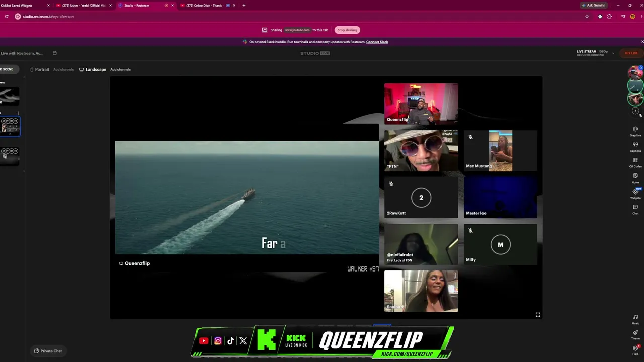
Task: Click the sunglasses guest avatar in sidebar
Action: point(635,98)
